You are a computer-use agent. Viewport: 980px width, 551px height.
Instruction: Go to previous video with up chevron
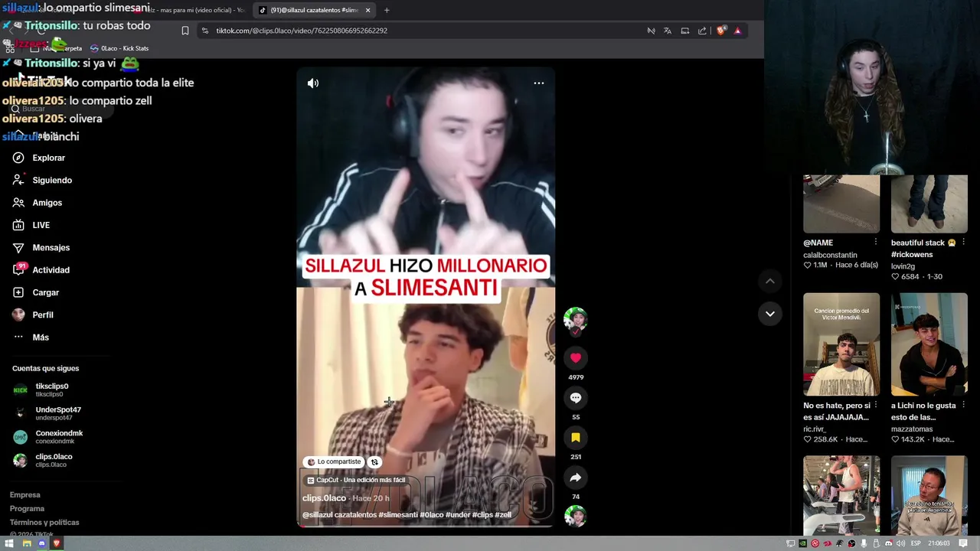[x=770, y=281]
